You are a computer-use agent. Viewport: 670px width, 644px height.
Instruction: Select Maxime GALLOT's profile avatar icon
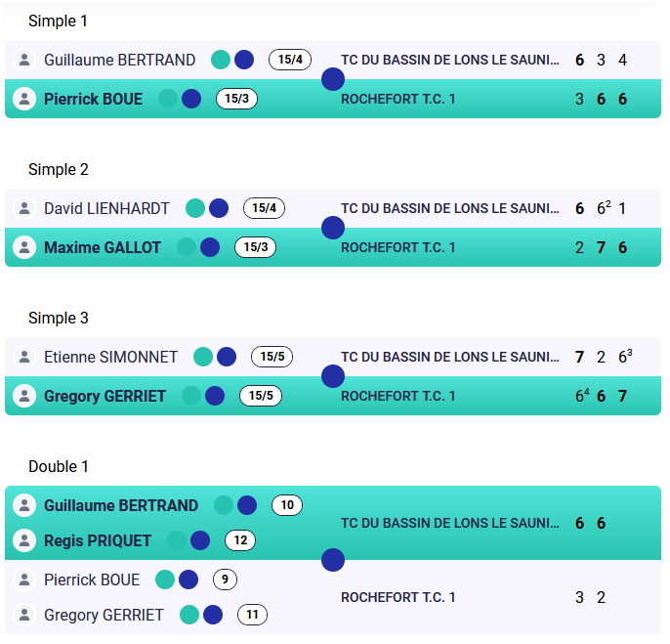[24, 247]
